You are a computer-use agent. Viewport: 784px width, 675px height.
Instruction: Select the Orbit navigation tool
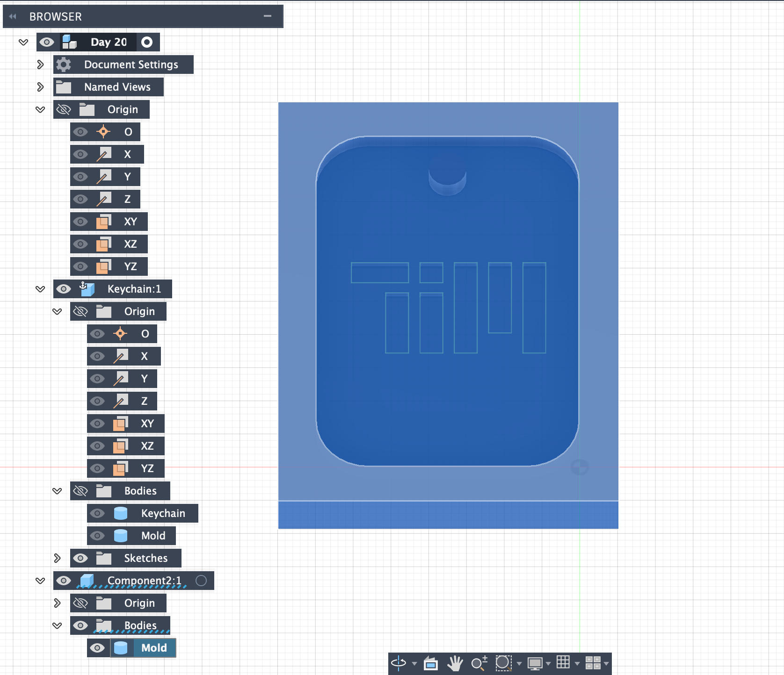click(399, 663)
